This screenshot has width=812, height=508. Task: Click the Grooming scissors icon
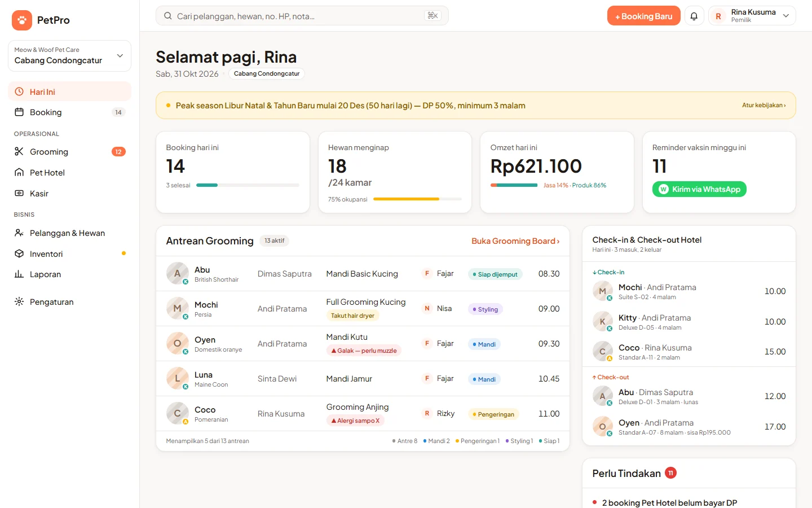[x=19, y=151]
